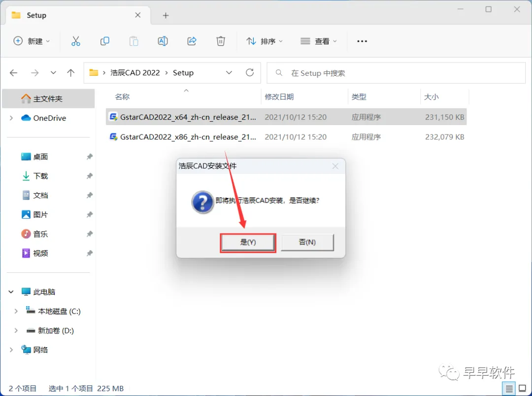Open 文档 quick access folder

[34, 196]
